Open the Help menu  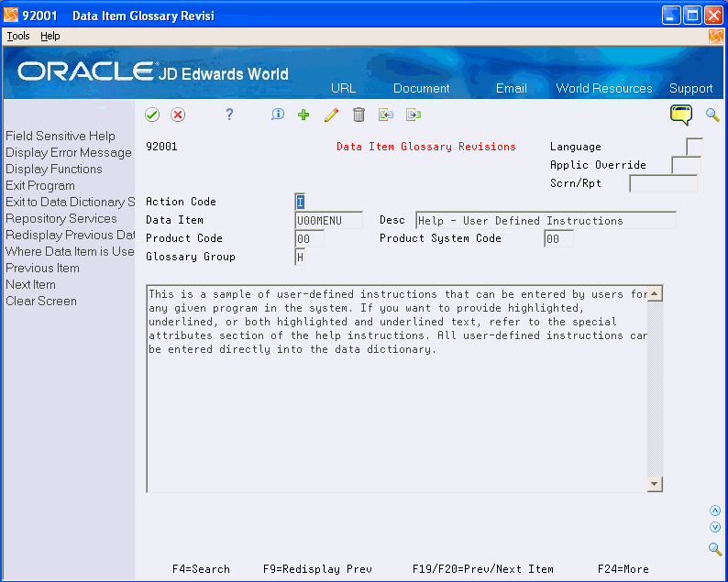[50, 36]
